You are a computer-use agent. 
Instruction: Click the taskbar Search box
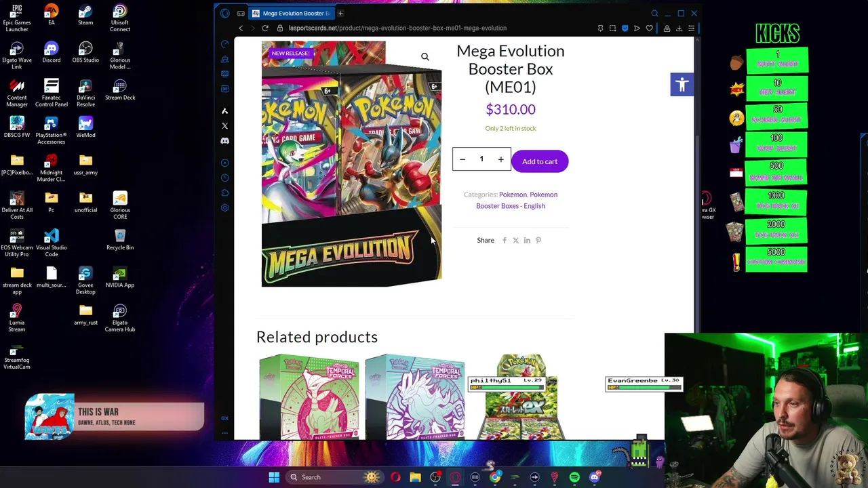coord(334,477)
